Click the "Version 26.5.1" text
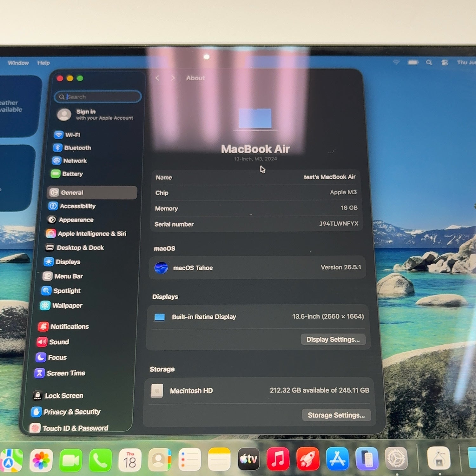Screen dimensions: 476x476 click(x=341, y=267)
